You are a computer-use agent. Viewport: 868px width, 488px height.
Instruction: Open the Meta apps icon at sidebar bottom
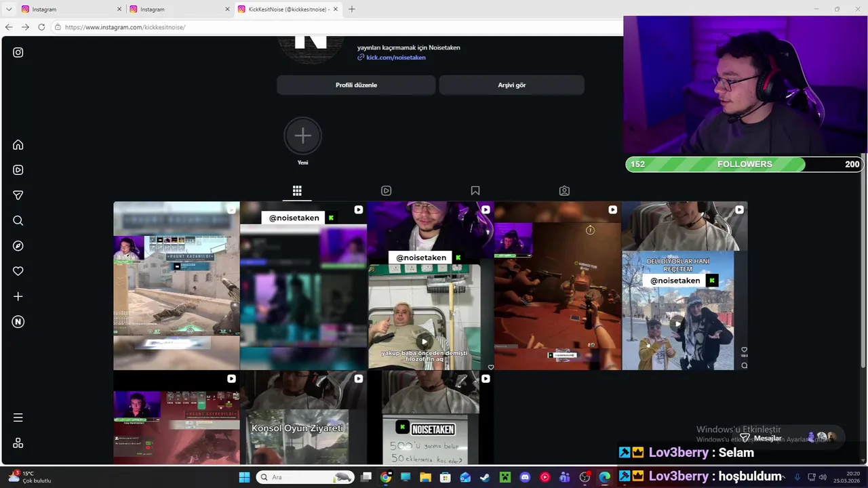point(18,443)
